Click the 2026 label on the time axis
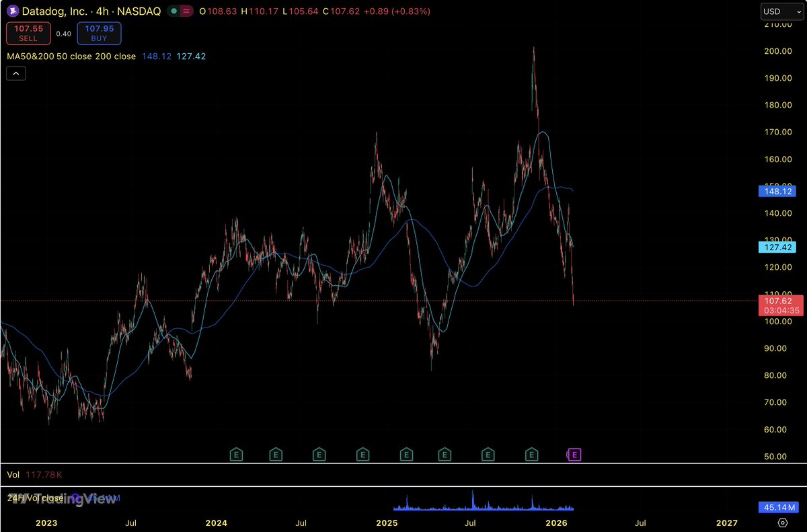Viewport: 807px width, 532px height. pyautogui.click(x=557, y=523)
